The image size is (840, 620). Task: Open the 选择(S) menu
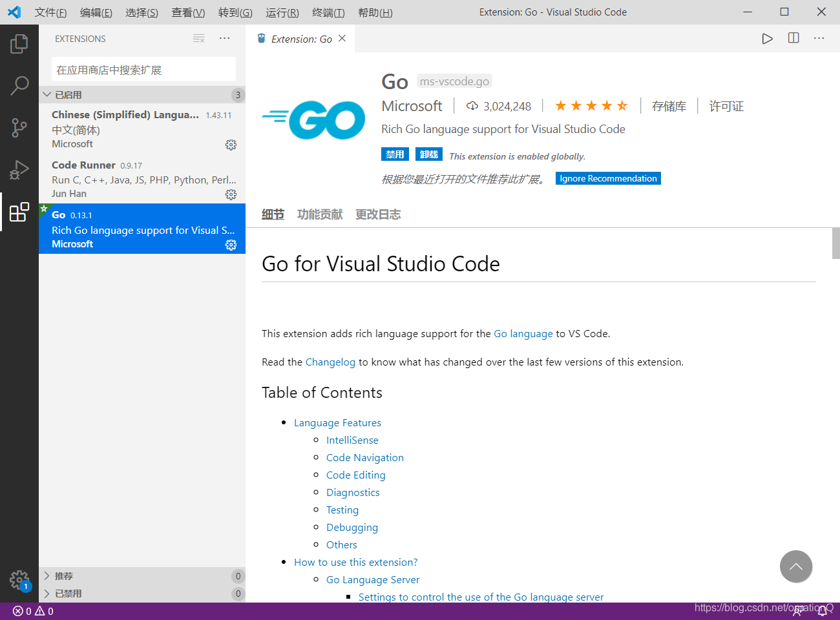tap(142, 12)
